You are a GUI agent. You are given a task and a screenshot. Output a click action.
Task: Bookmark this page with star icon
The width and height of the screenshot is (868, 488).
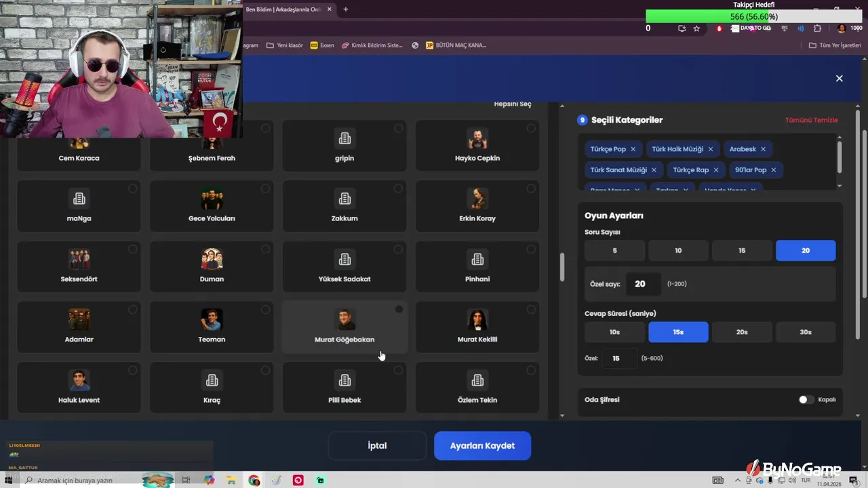pyautogui.click(x=696, y=28)
